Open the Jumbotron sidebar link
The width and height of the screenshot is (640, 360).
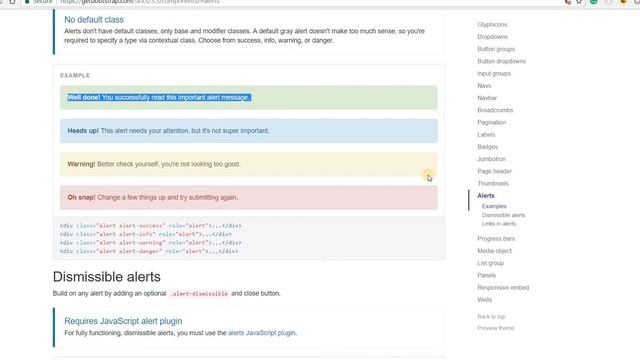point(491,159)
